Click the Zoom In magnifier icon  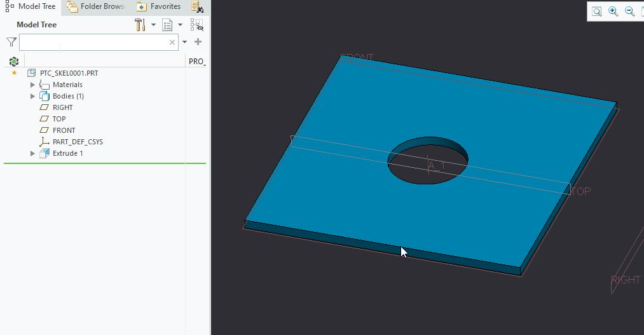tap(613, 11)
